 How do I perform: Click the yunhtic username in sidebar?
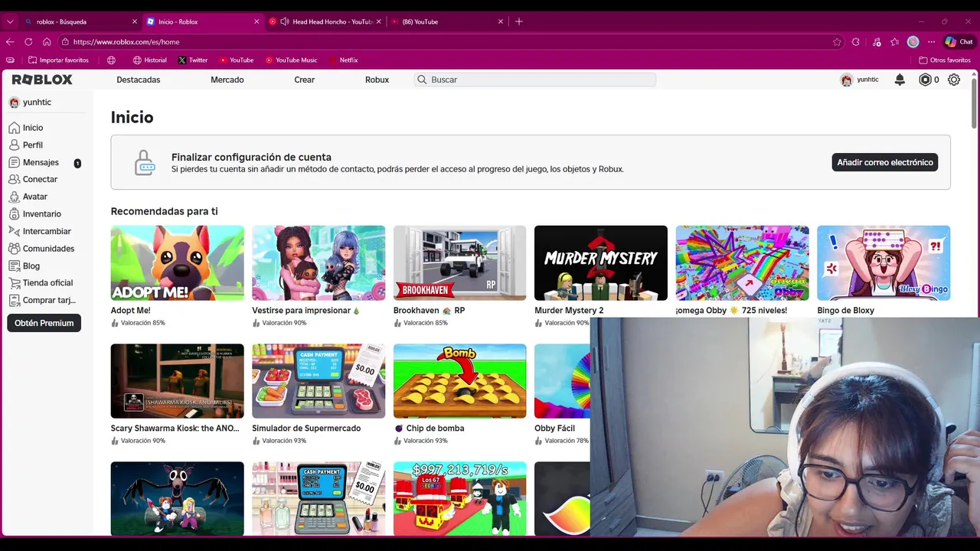pyautogui.click(x=37, y=103)
